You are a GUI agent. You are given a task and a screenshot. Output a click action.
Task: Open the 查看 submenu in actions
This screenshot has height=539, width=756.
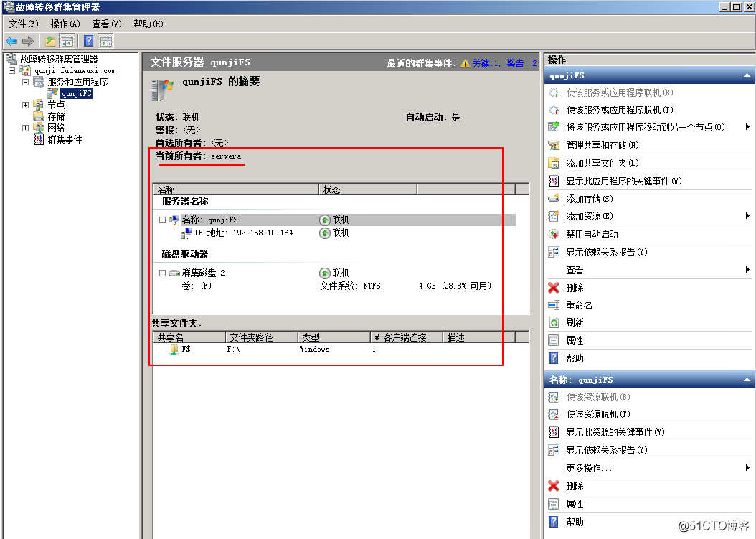point(575,270)
